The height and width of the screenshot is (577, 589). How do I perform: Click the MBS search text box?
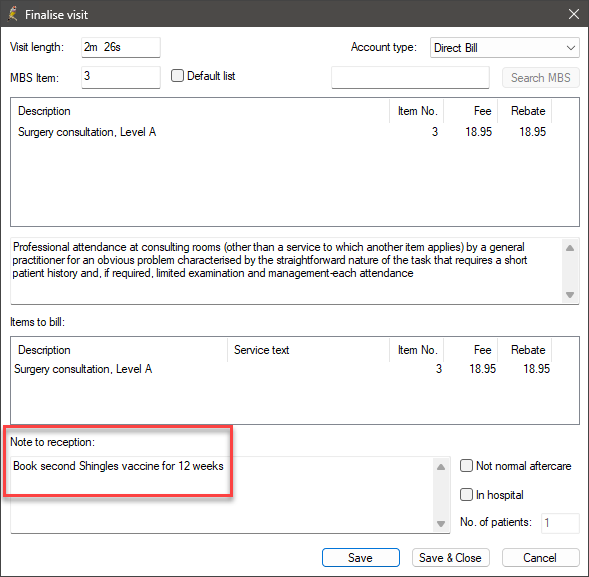tap(410, 77)
